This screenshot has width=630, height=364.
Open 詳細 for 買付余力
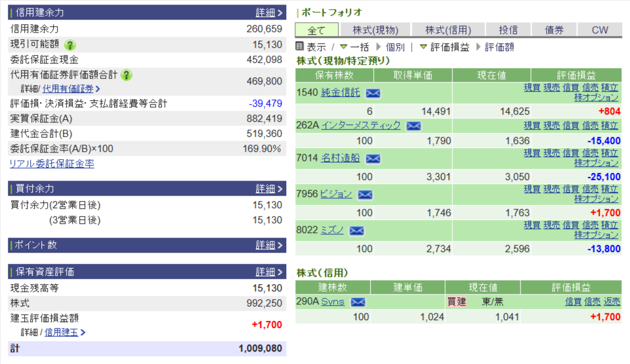(269, 189)
